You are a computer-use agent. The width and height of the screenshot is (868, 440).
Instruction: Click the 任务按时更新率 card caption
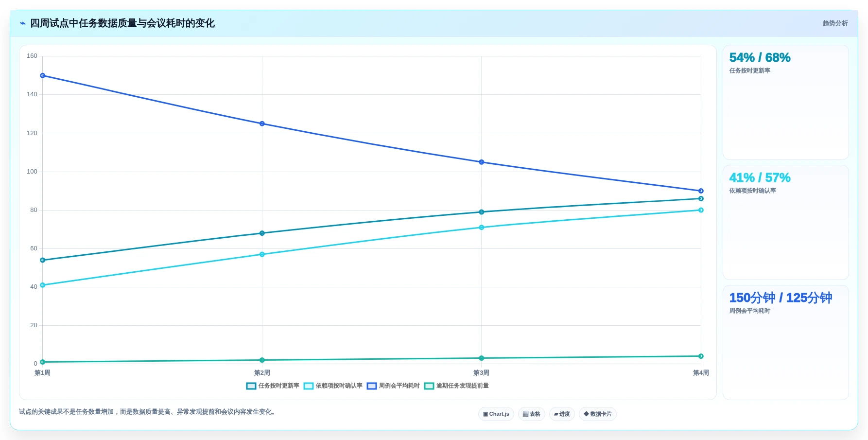coord(749,71)
